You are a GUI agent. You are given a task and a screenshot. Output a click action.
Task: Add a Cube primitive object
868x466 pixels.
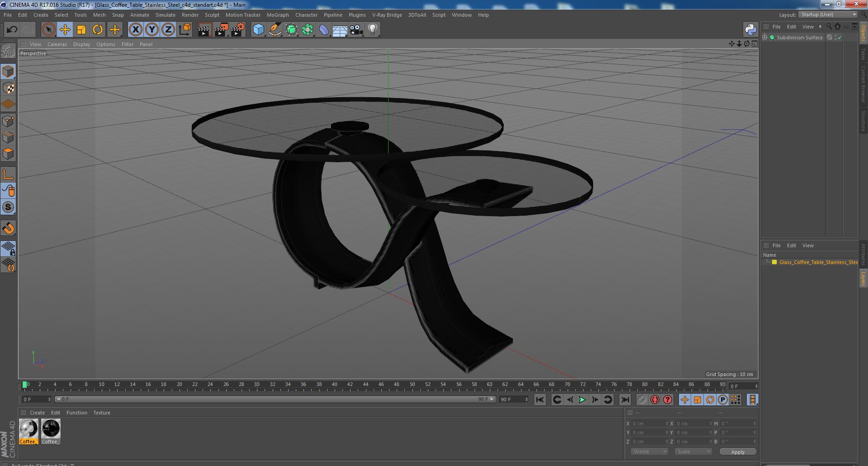pos(258,30)
